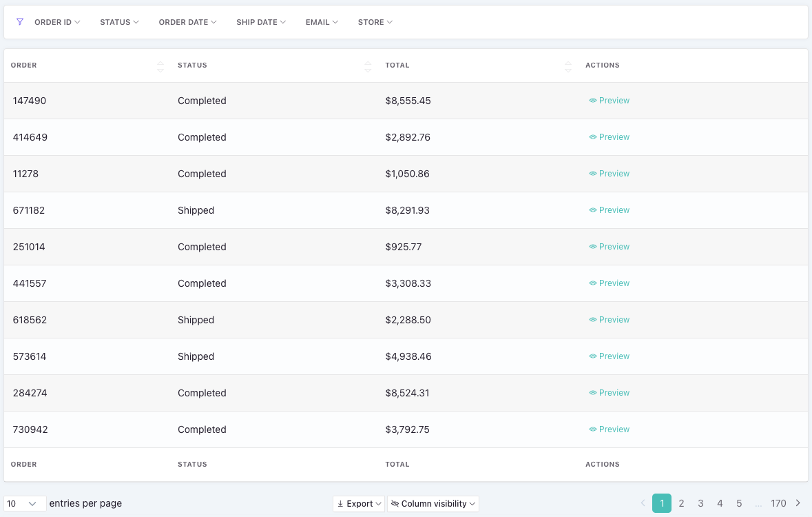Open the Store filter dropdown
Viewport: 812px width, 517px height.
tap(375, 22)
